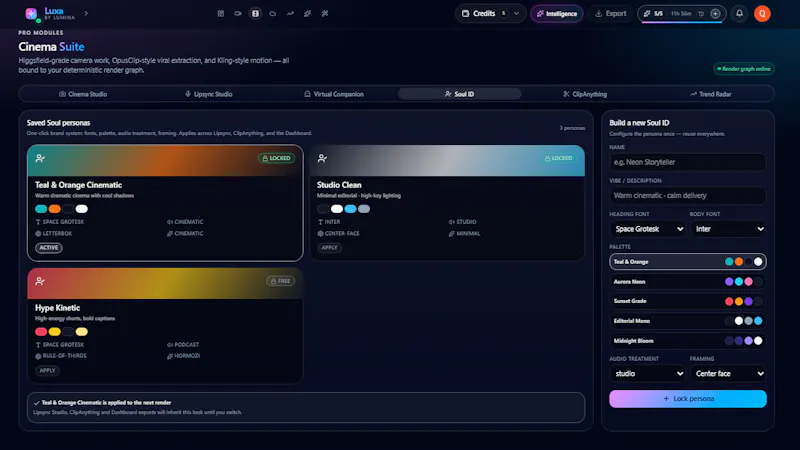Select the Soul ID tab

point(459,94)
